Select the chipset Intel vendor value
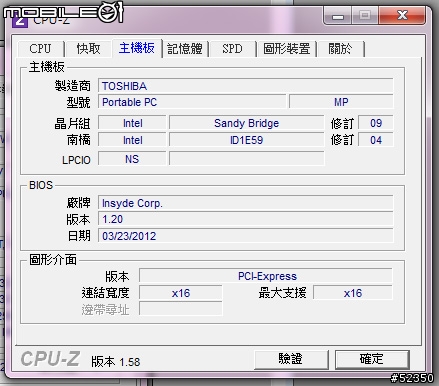Image resolution: width=439 pixels, height=386 pixels. point(132,123)
